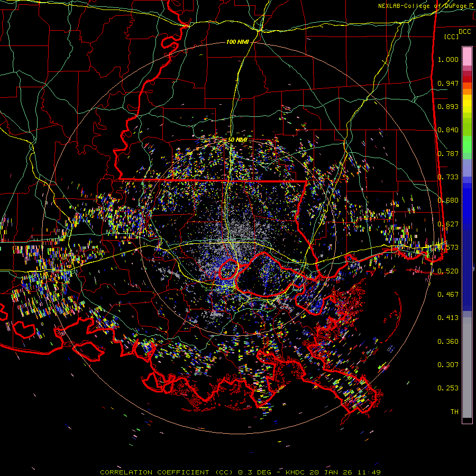Click the 0.787 scale value
Viewport: 476px width, 476px height.
[x=448, y=153]
